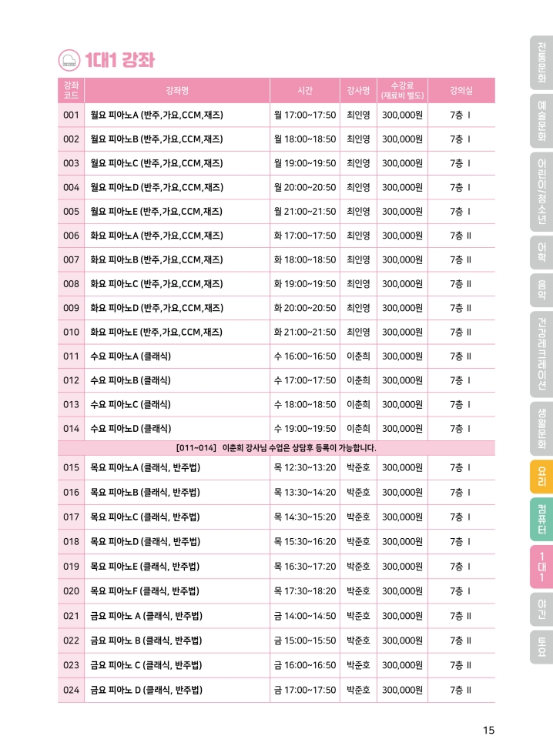Viewport: 553px width, 756px height.
Task: Select the 생활문화 side tab
Action: pos(541,428)
